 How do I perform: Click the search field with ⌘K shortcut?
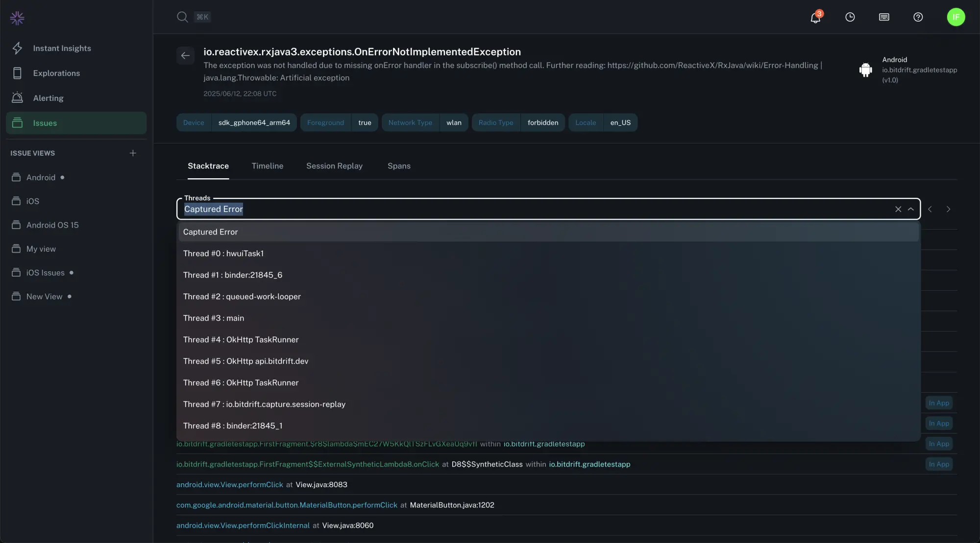click(x=193, y=17)
